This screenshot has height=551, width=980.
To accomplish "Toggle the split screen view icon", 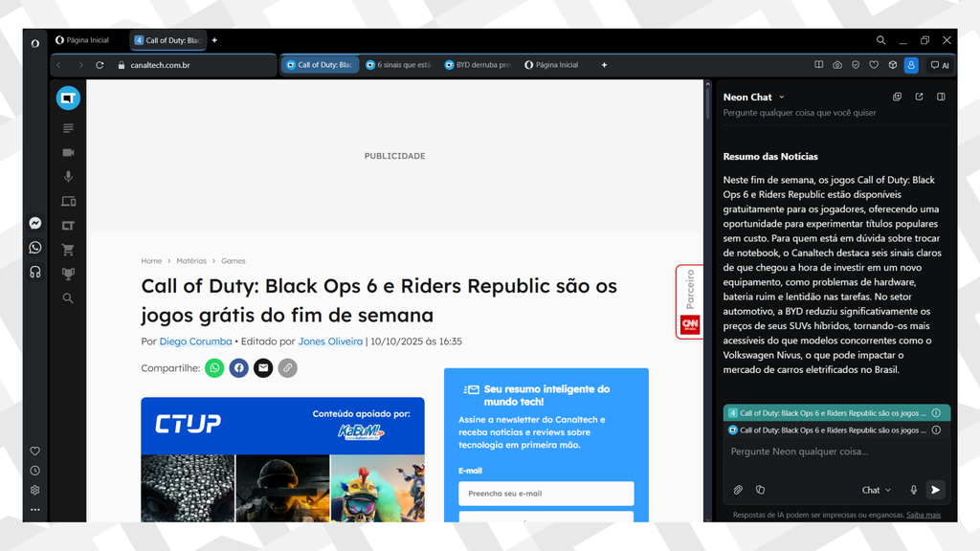I will tap(818, 65).
